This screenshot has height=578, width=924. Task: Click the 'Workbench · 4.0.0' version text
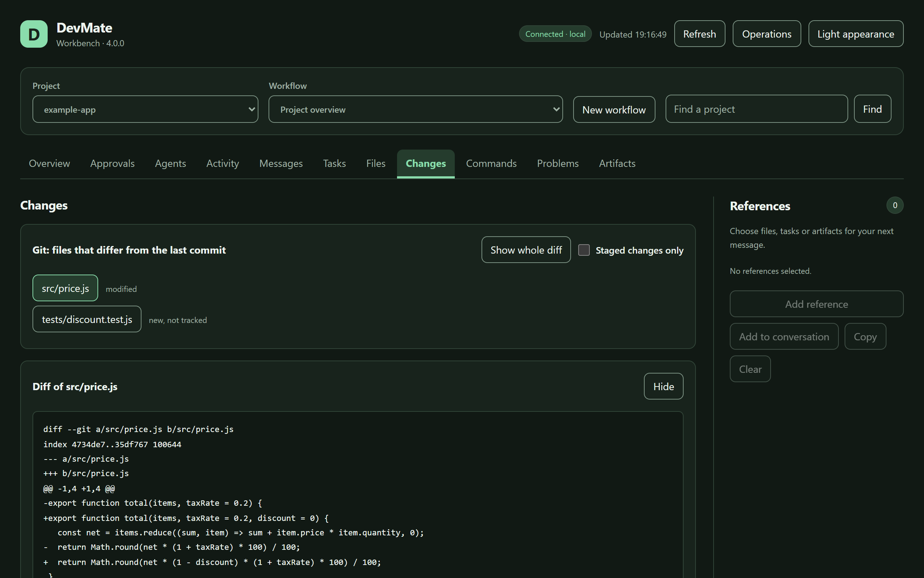tap(90, 43)
